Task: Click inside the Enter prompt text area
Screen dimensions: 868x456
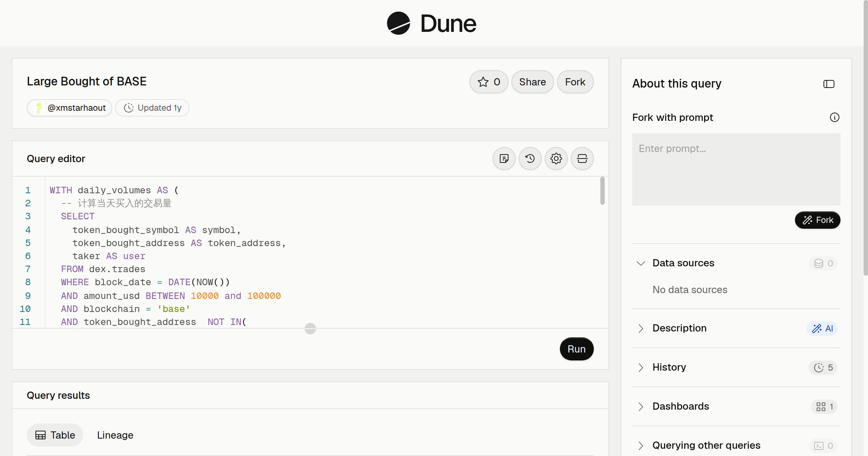Action: click(736, 169)
